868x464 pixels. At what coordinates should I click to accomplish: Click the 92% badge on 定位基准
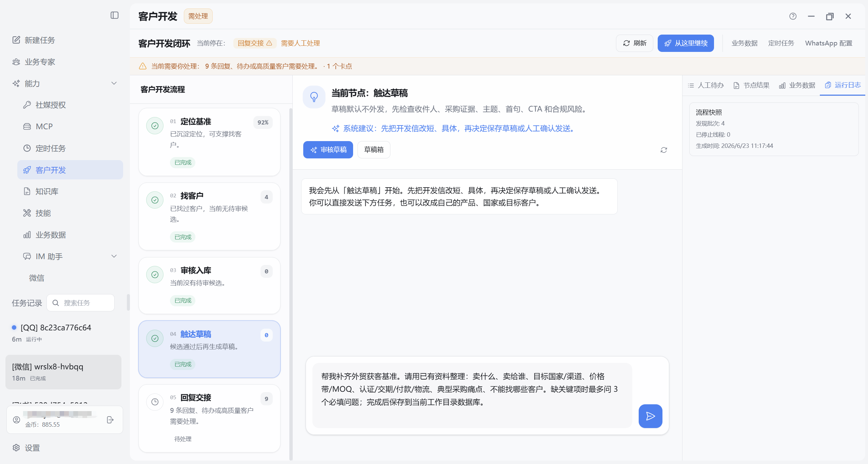click(x=263, y=122)
